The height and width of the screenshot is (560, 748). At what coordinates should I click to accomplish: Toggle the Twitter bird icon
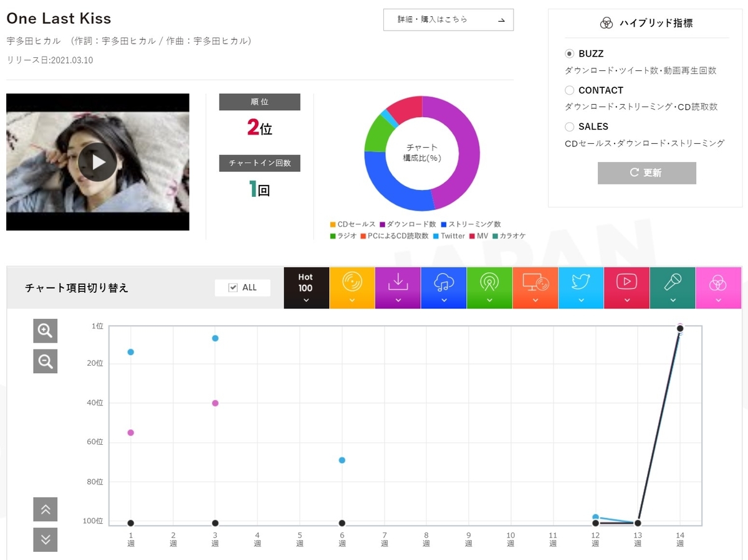tap(581, 288)
